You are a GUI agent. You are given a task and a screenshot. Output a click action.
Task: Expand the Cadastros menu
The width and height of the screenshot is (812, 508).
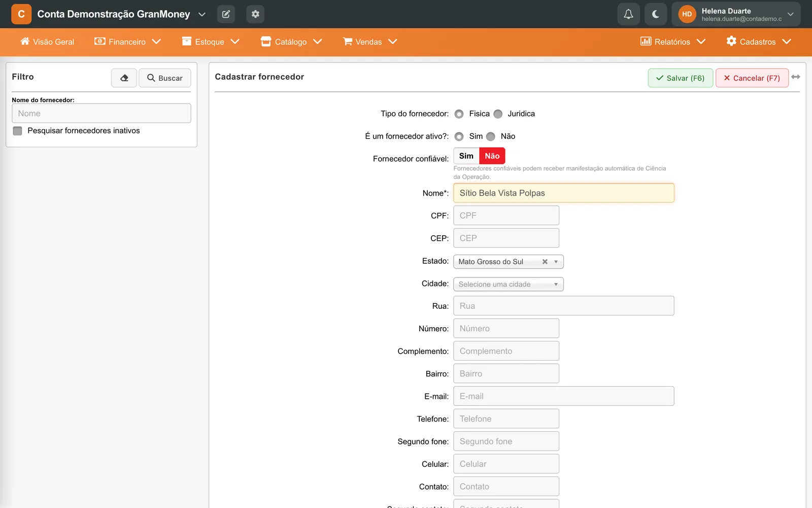pos(759,42)
